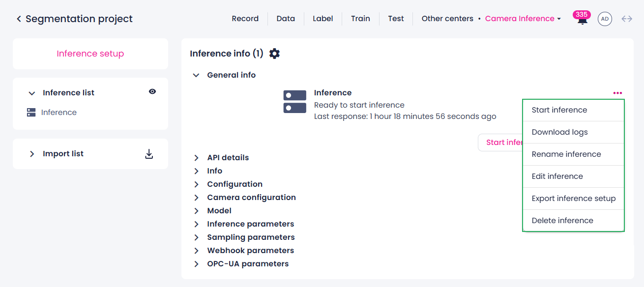Expand the Info section
Image resolution: width=644 pixels, height=287 pixels.
(x=196, y=171)
